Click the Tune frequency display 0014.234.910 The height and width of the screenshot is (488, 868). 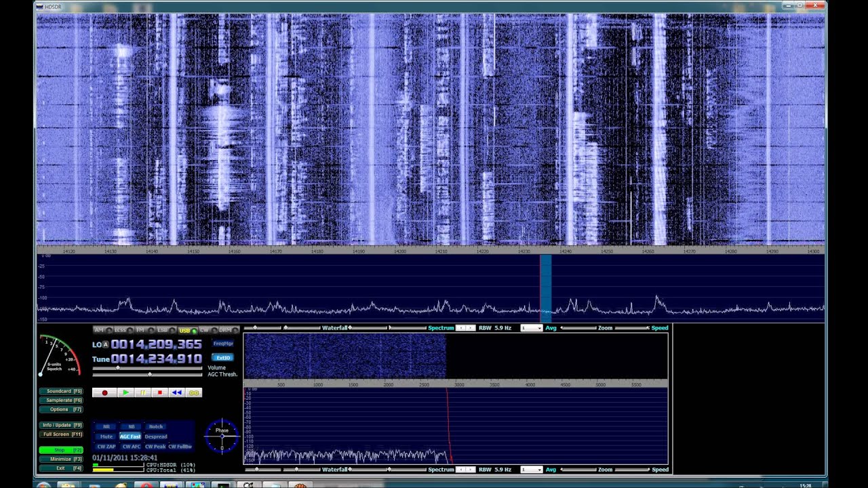click(157, 359)
